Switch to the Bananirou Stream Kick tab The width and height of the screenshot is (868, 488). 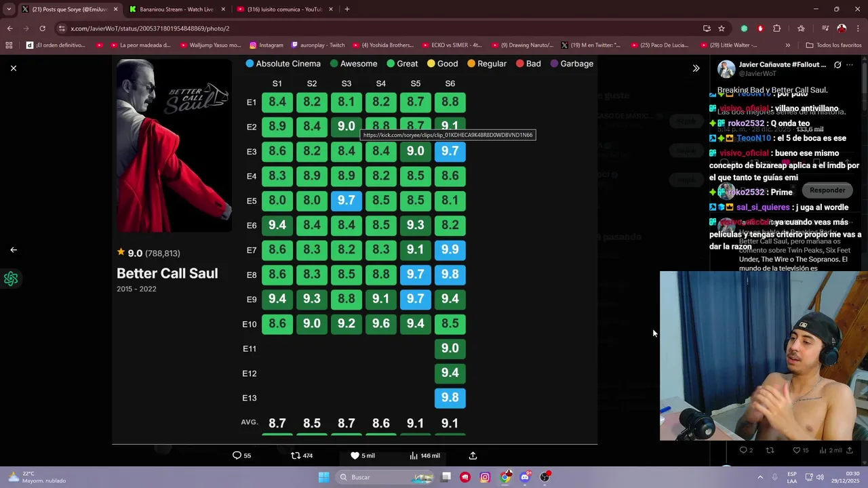176,9
